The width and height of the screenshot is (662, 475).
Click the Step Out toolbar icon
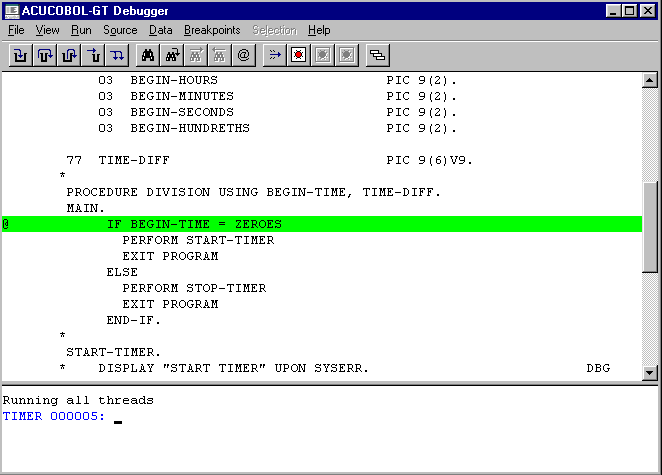point(69,55)
